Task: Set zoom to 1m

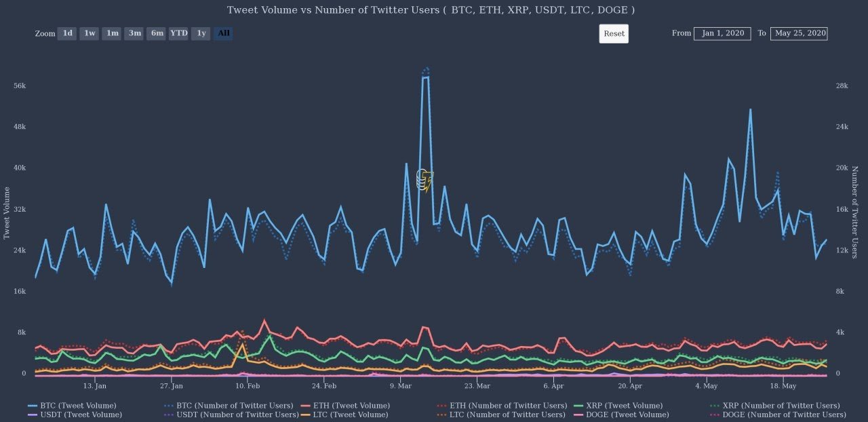Action: [112, 33]
